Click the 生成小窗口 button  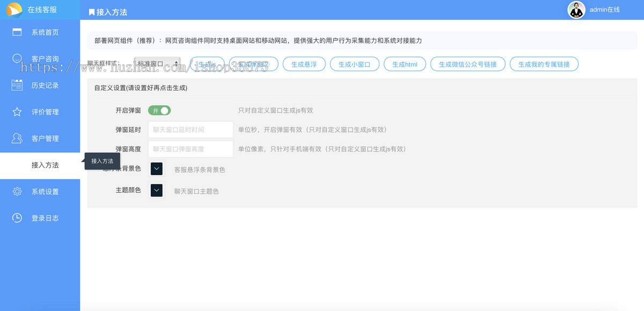pyautogui.click(x=355, y=64)
